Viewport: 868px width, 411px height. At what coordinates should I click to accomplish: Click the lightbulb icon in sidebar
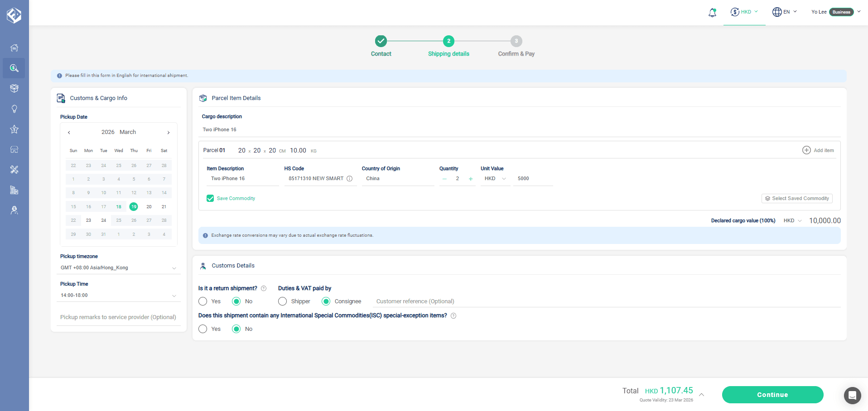click(14, 109)
